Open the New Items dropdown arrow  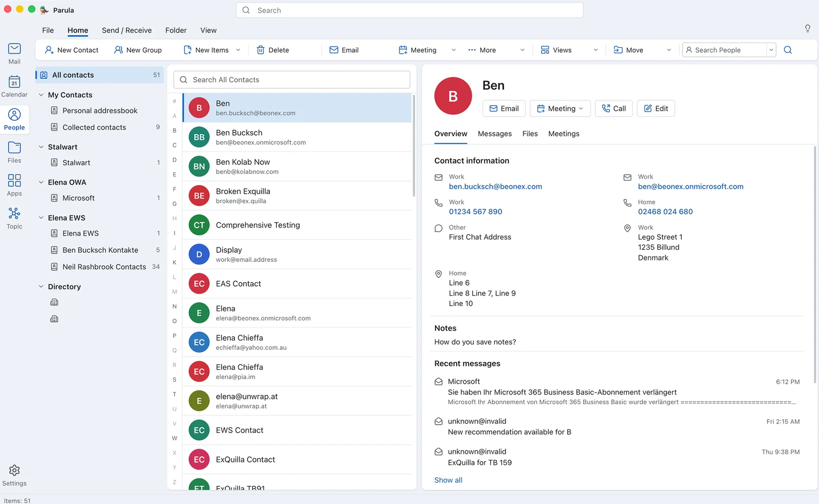point(238,50)
